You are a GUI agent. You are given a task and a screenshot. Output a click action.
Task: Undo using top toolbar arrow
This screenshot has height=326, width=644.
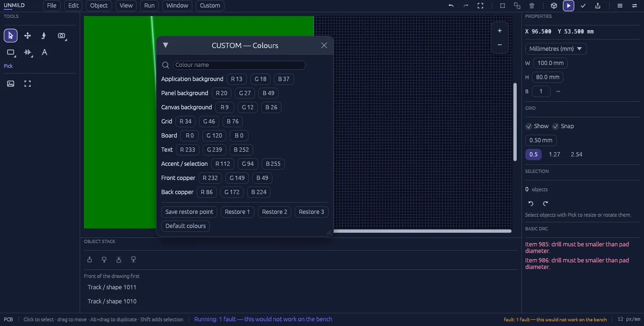point(451,6)
